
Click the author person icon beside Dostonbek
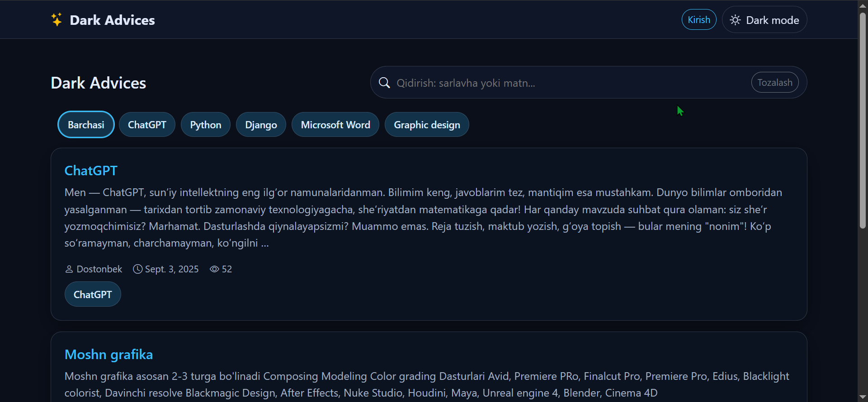pyautogui.click(x=69, y=269)
